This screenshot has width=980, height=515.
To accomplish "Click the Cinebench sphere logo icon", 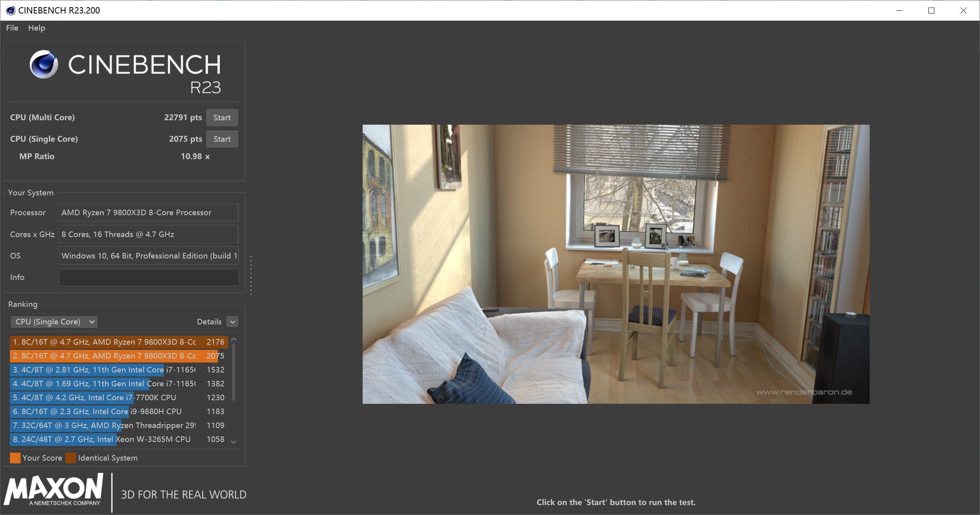I will [44, 64].
